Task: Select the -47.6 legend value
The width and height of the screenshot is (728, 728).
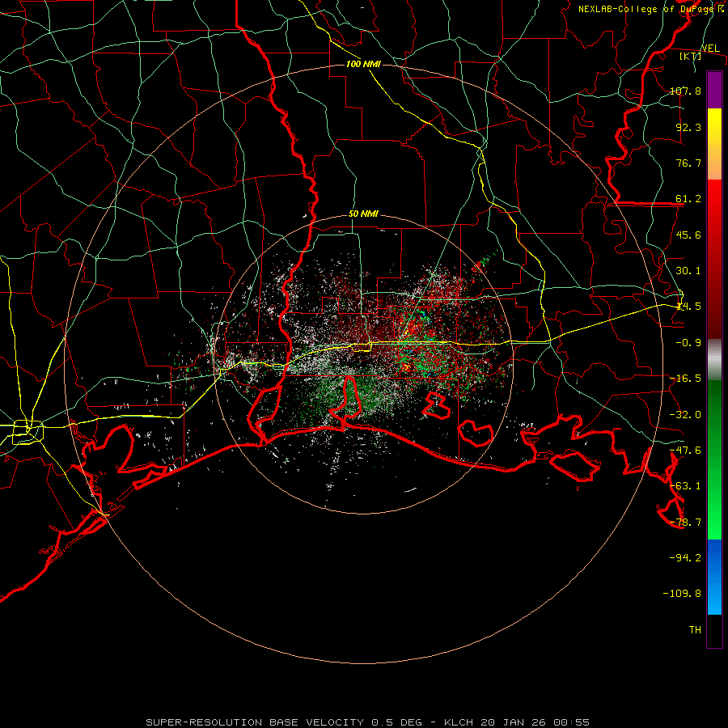Action: pos(685,451)
